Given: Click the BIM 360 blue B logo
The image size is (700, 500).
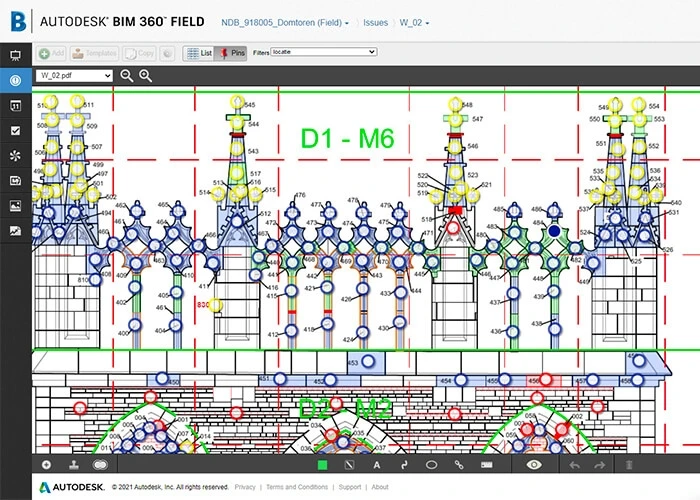Looking at the screenshot, I should [x=18, y=21].
